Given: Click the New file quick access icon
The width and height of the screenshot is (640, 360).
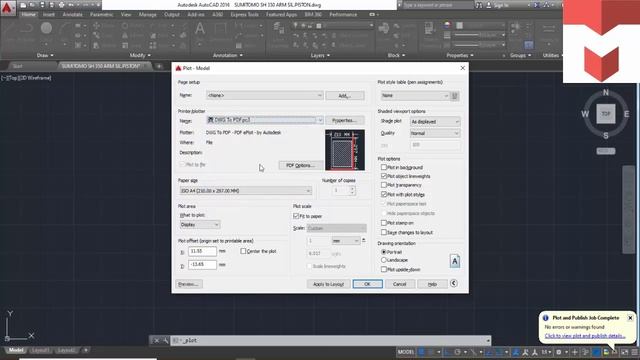Looking at the screenshot, I should [x=23, y=5].
